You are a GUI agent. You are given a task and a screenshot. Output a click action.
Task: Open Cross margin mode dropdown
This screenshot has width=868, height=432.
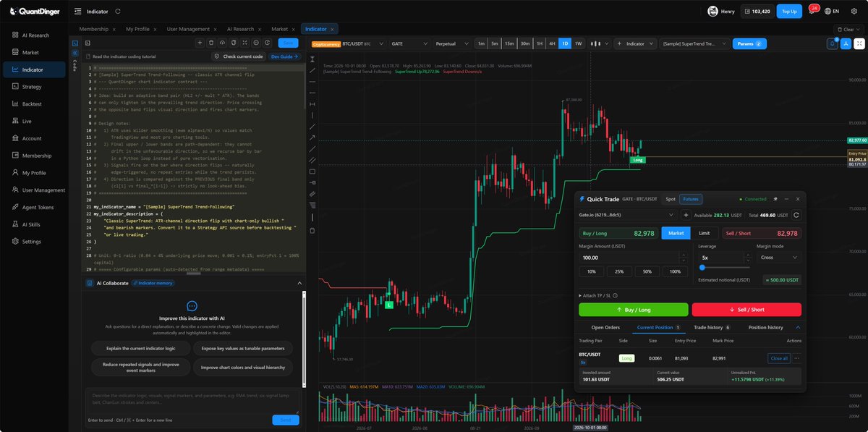coord(778,257)
